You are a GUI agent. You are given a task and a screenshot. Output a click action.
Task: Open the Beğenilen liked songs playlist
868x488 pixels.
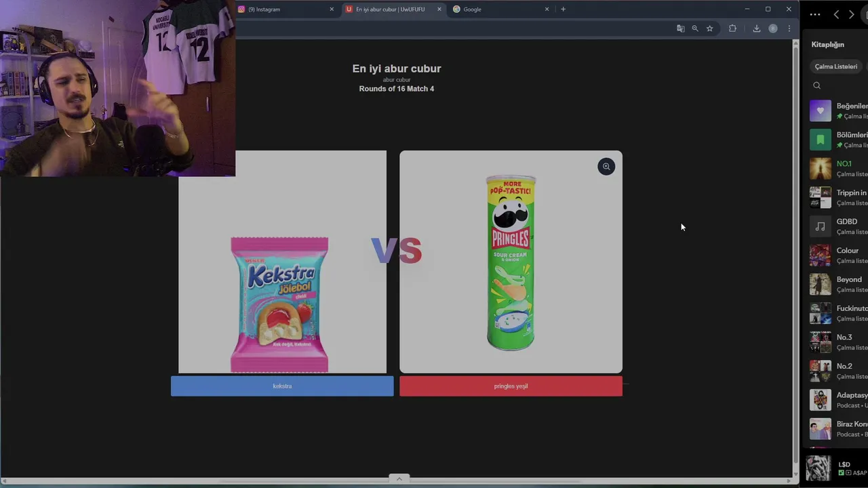[x=839, y=110]
